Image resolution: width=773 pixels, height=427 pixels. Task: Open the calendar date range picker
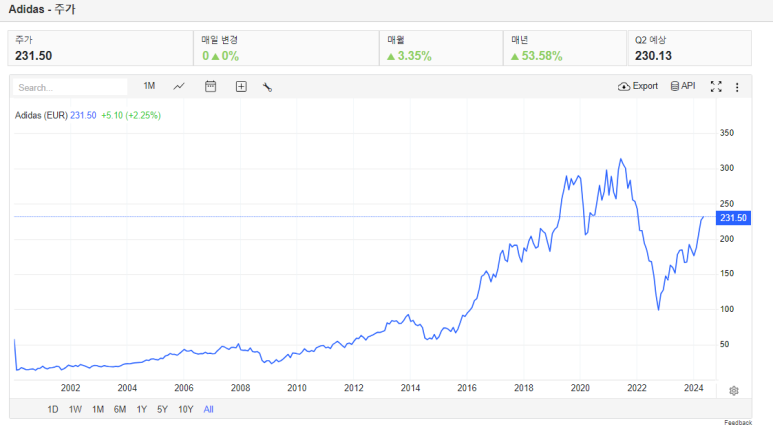[211, 86]
